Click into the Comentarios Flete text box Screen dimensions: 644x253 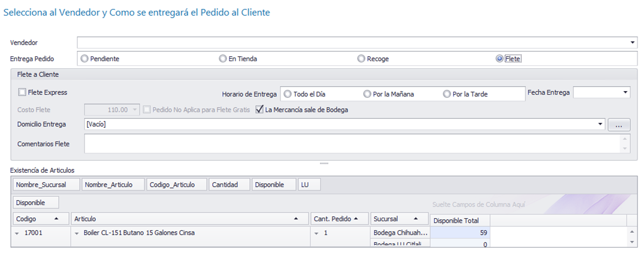coord(352,144)
